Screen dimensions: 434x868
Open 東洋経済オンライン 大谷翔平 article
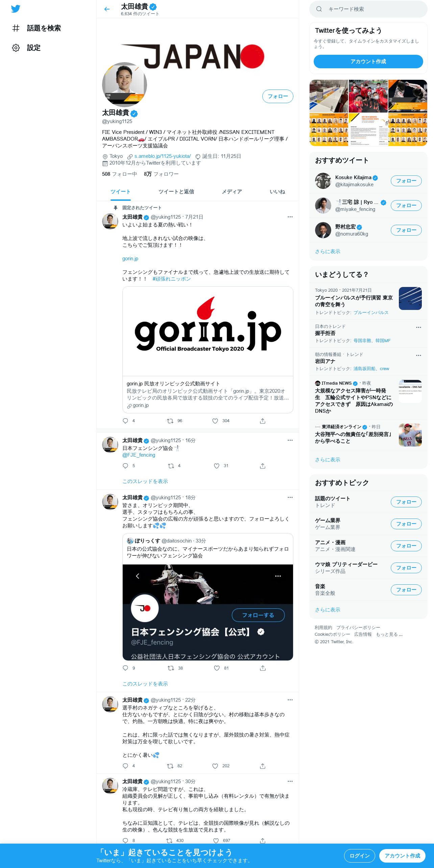pyautogui.click(x=368, y=435)
